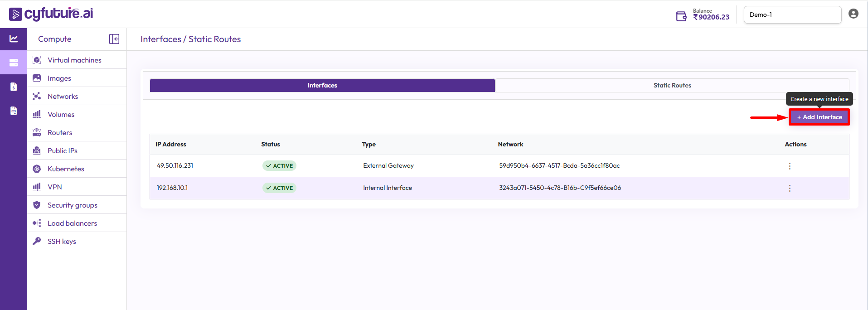
Task: Navigate to Load balancers
Action: tap(72, 223)
